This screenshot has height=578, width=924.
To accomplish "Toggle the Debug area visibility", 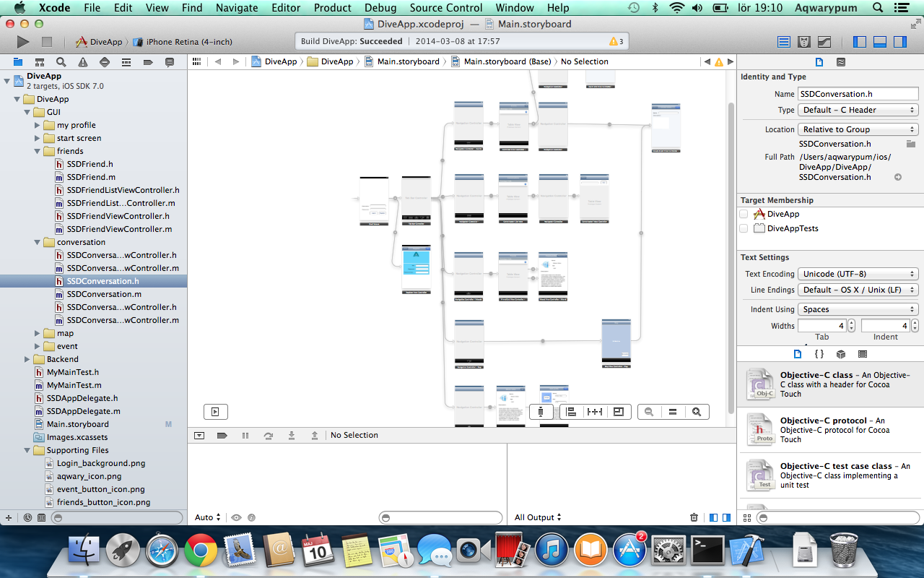I will [x=879, y=42].
